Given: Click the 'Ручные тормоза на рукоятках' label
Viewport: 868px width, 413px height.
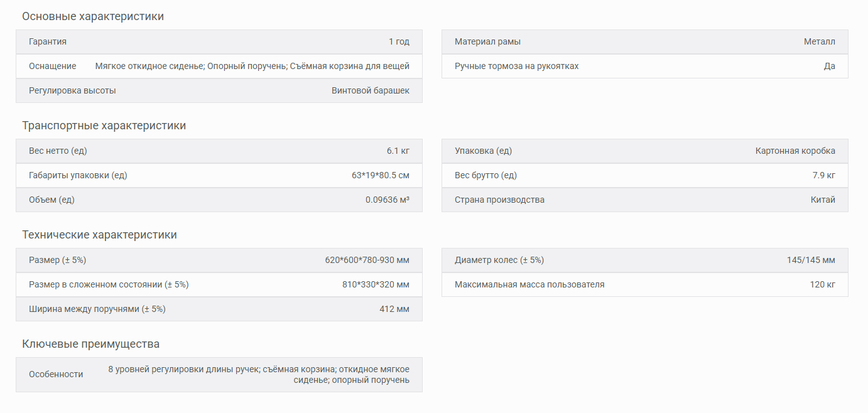Looking at the screenshot, I should pyautogui.click(x=516, y=66).
